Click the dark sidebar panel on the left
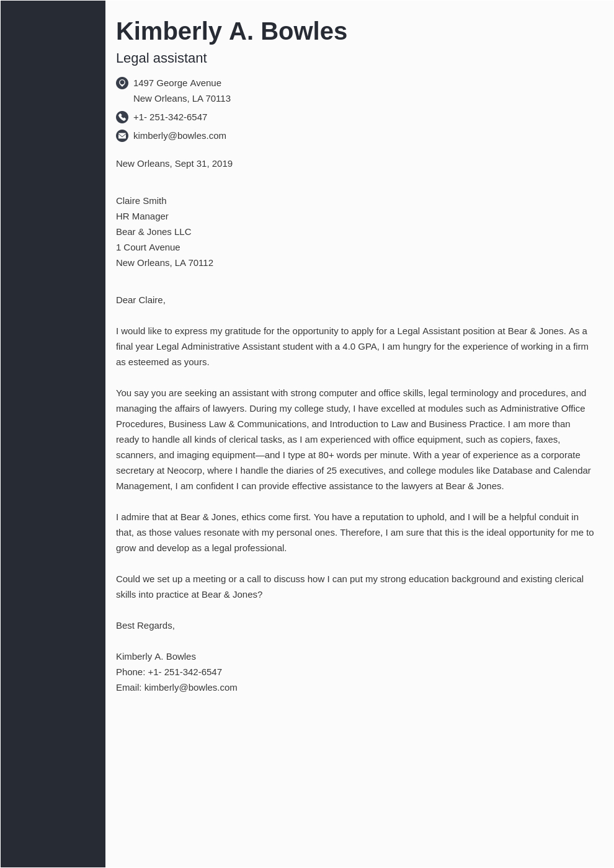 (x=53, y=434)
